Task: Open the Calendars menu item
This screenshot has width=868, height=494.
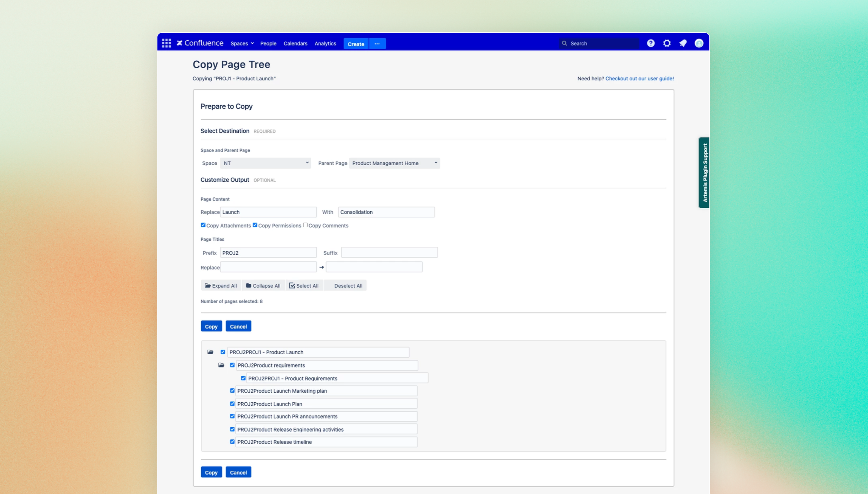Action: pyautogui.click(x=295, y=43)
